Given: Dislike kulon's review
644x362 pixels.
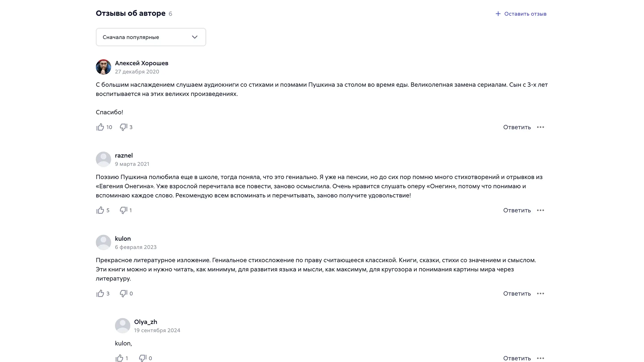Looking at the screenshot, I should tap(123, 293).
